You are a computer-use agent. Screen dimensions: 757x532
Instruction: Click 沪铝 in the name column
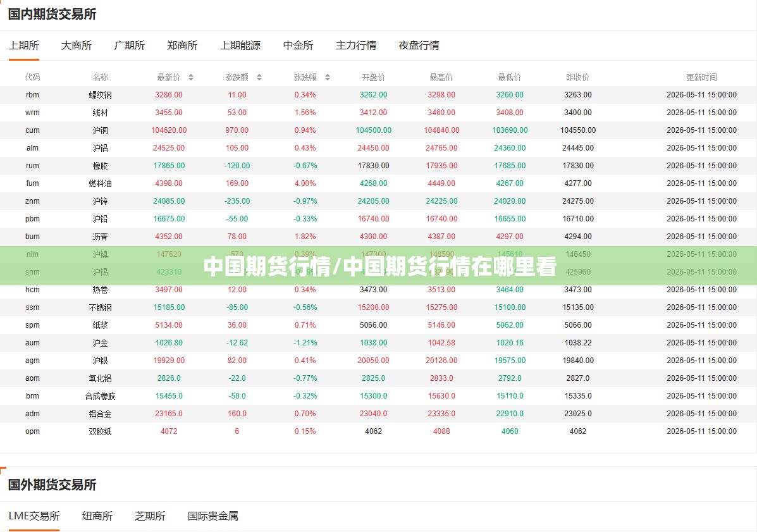(101, 148)
